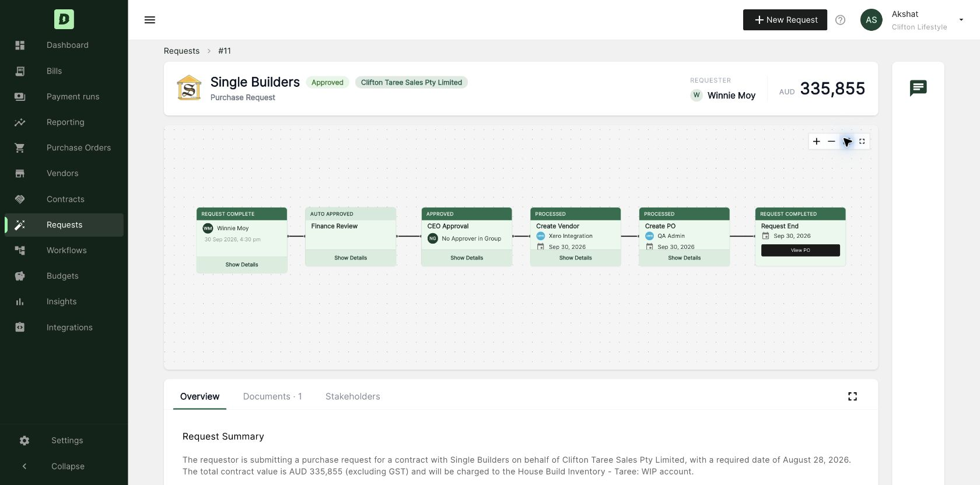Fit workflow canvas to fullscreen view
Image resolution: width=980 pixels, height=485 pixels.
(x=862, y=142)
